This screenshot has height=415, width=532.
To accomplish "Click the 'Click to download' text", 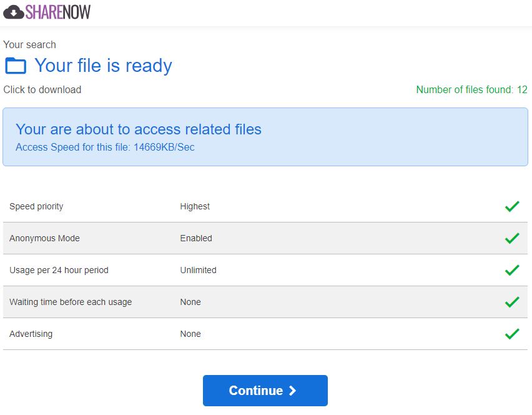I will [42, 89].
